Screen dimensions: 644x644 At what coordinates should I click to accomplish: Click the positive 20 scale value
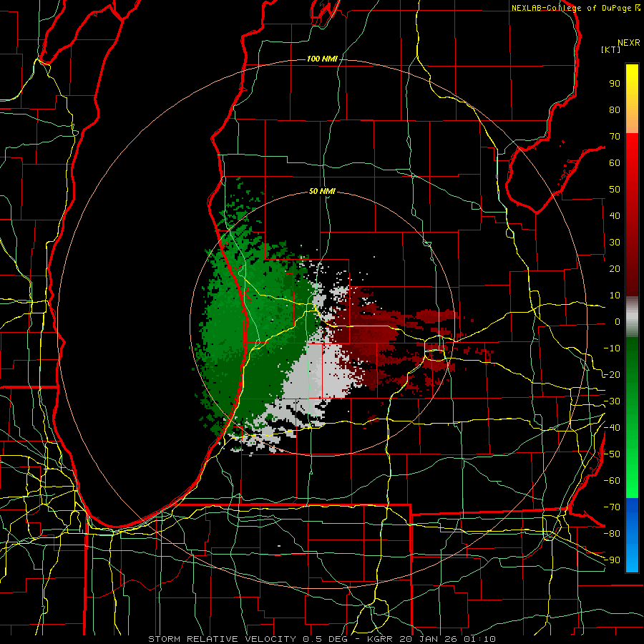615,269
